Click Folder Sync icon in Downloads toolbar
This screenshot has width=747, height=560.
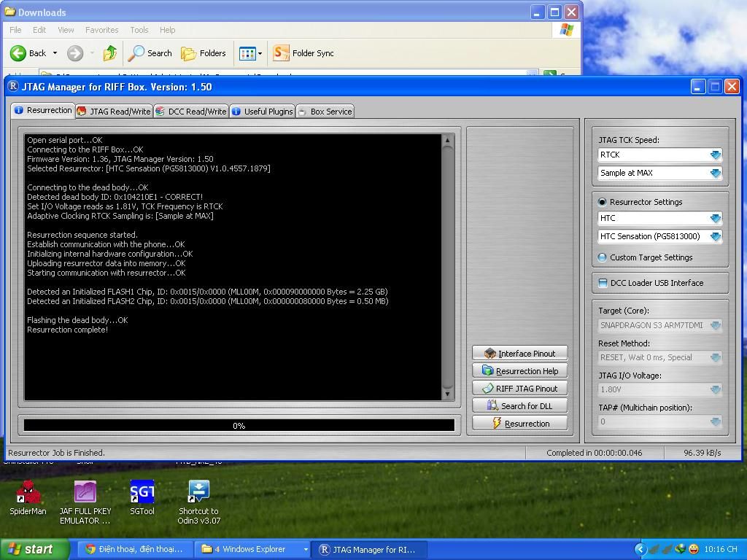[x=281, y=52]
